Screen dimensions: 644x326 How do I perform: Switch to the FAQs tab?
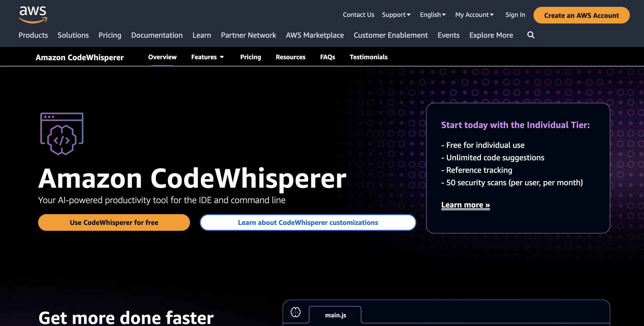click(327, 57)
